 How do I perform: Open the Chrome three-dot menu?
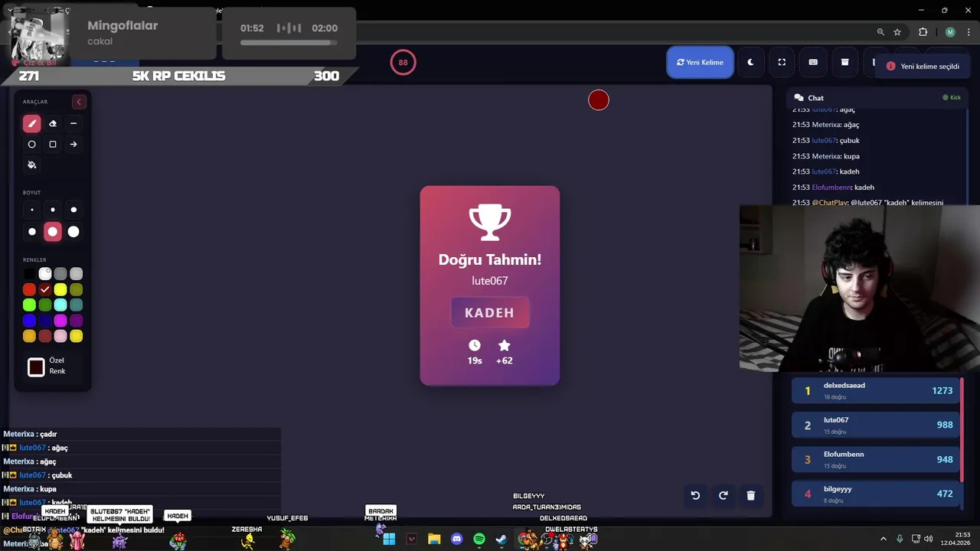[x=969, y=32]
